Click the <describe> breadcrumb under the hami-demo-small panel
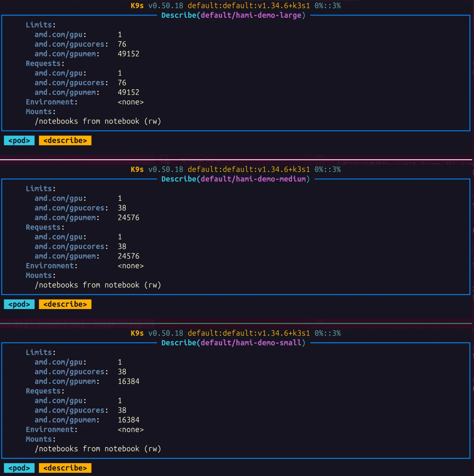The width and height of the screenshot is (474, 476). [x=65, y=468]
